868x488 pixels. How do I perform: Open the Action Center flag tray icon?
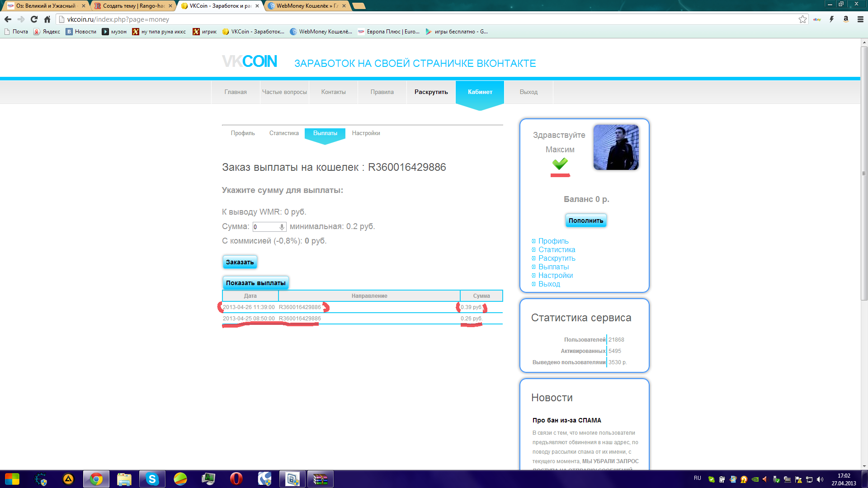798,479
